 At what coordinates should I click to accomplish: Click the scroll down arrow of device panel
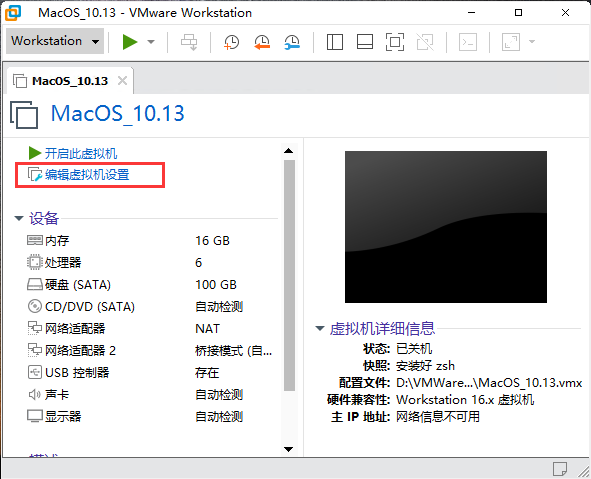click(289, 449)
